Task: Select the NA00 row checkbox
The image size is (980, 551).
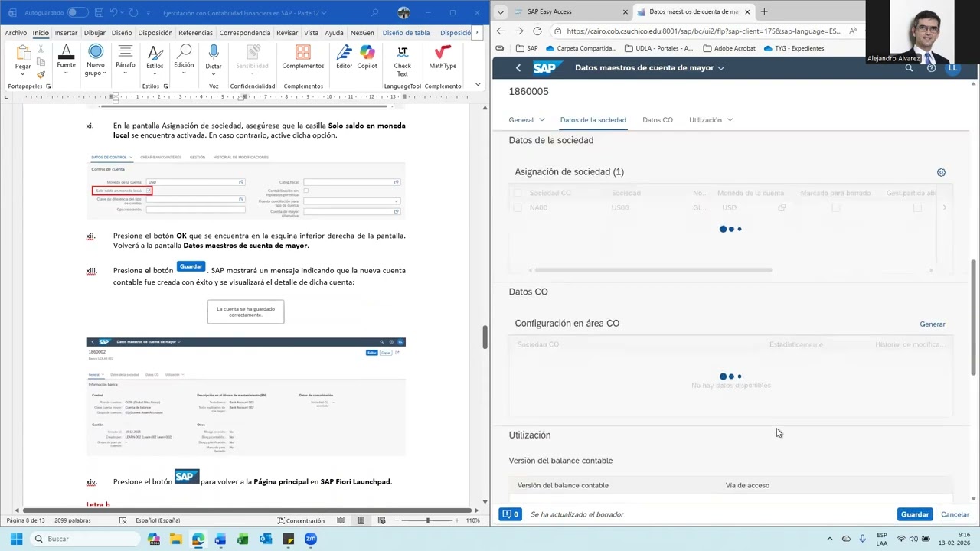Action: [x=518, y=207]
